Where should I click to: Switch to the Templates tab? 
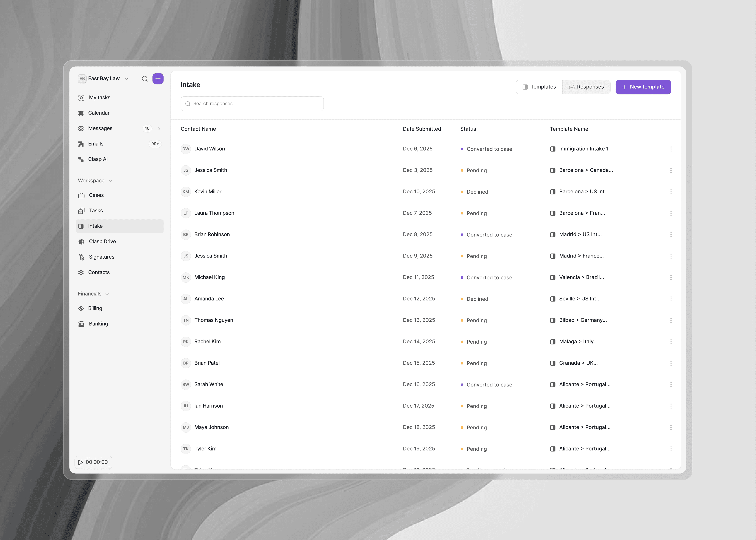[539, 87]
